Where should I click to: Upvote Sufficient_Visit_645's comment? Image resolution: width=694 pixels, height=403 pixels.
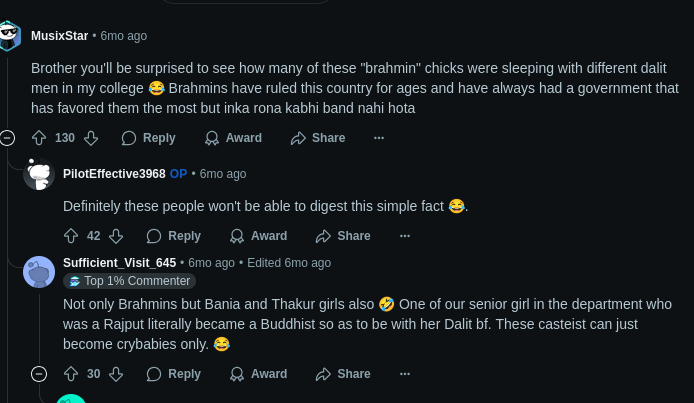point(71,374)
